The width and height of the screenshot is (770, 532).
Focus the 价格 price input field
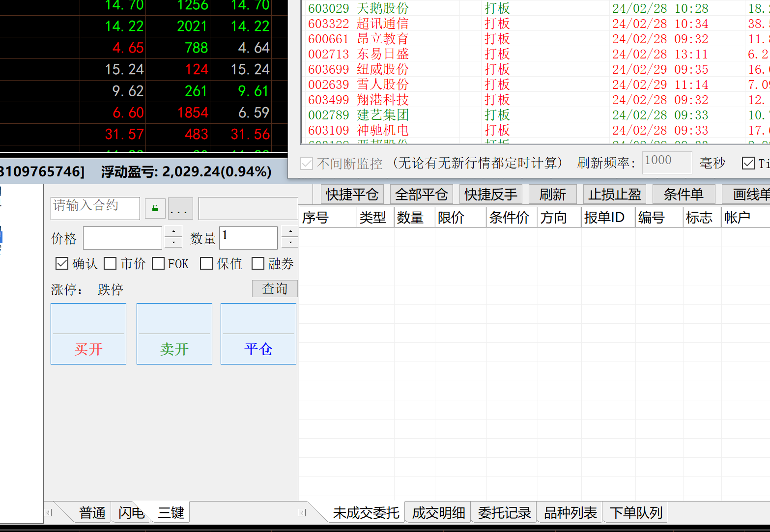(x=123, y=238)
